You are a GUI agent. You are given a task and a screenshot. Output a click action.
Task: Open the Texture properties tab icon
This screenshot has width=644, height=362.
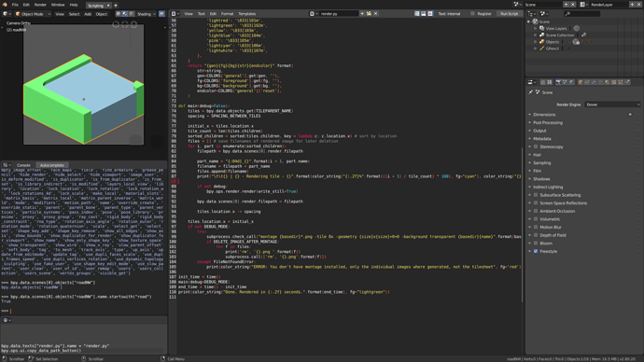coord(613,82)
